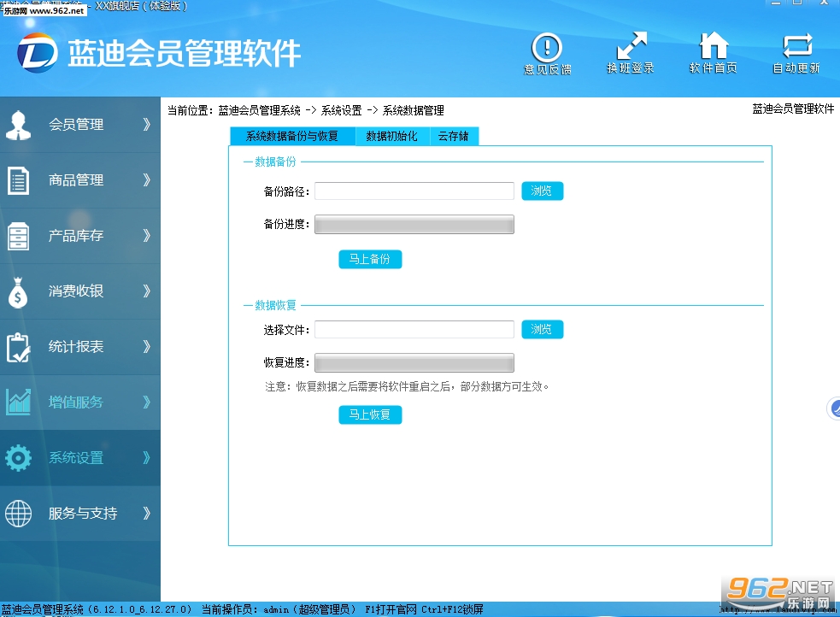
Task: Click the 统计报表 clipboard icon
Action: pos(18,347)
